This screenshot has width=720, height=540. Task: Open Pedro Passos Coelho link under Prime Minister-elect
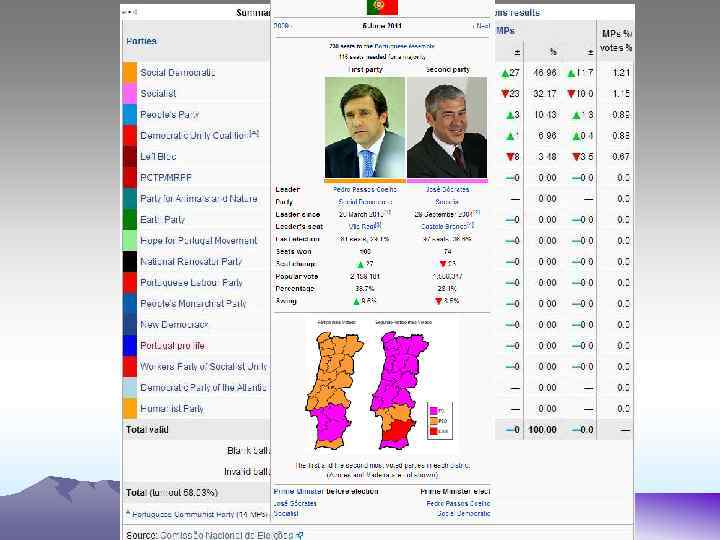458,503
